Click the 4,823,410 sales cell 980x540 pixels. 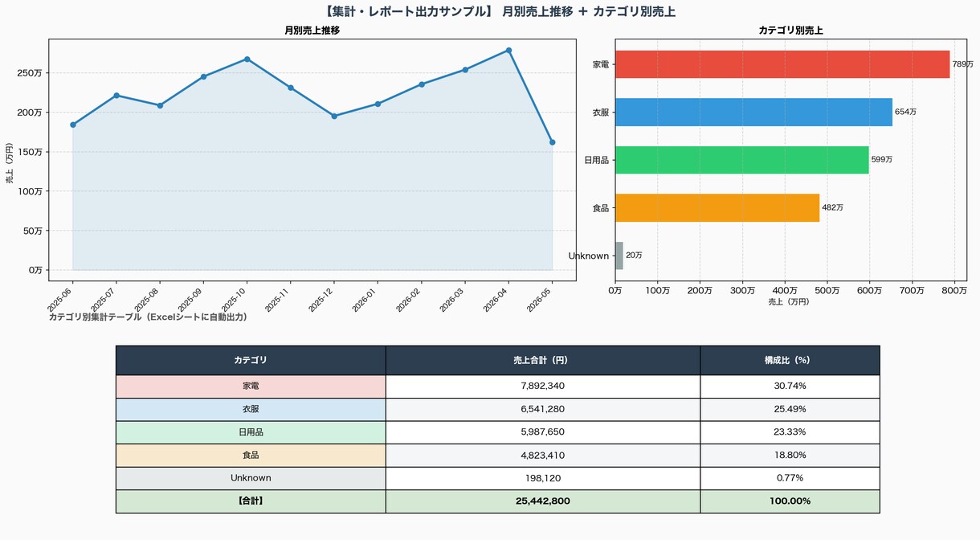[x=543, y=456]
